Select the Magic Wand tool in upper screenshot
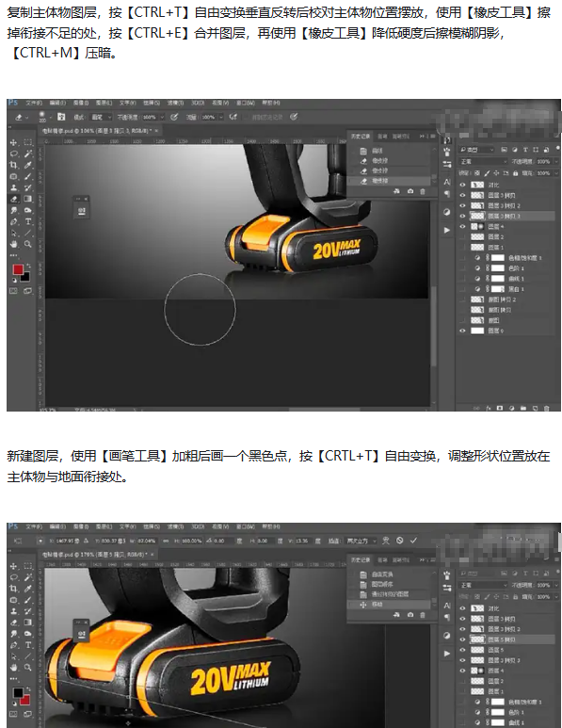Image resolution: width=562 pixels, height=728 pixels. 28,154
